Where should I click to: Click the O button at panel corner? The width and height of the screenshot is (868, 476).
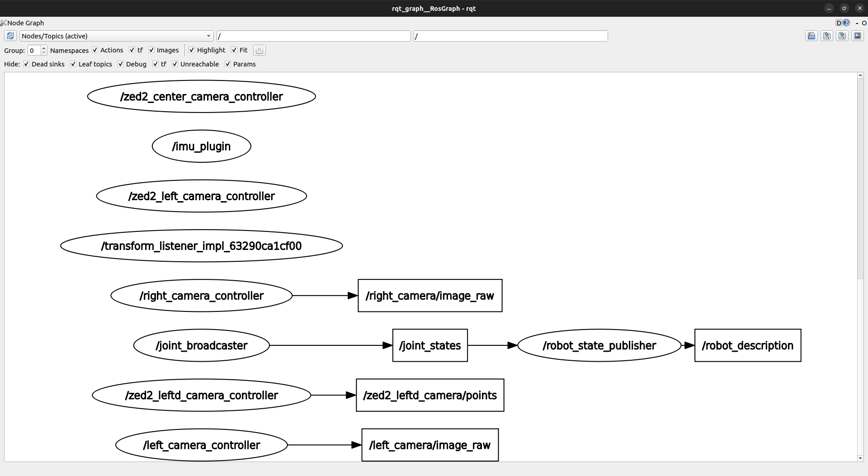(x=864, y=23)
